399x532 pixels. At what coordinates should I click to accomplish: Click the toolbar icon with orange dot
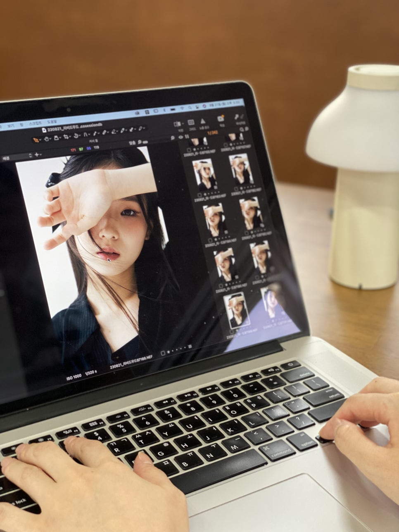click(221, 119)
